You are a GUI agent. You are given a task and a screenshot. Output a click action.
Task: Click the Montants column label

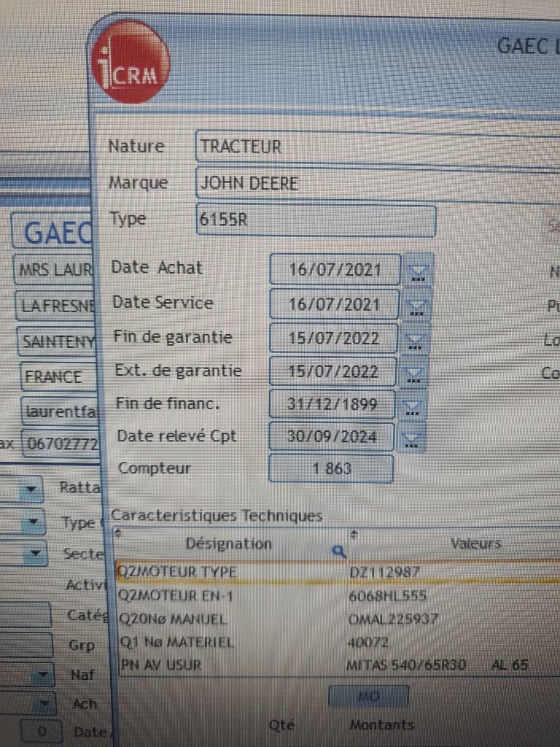click(x=381, y=725)
